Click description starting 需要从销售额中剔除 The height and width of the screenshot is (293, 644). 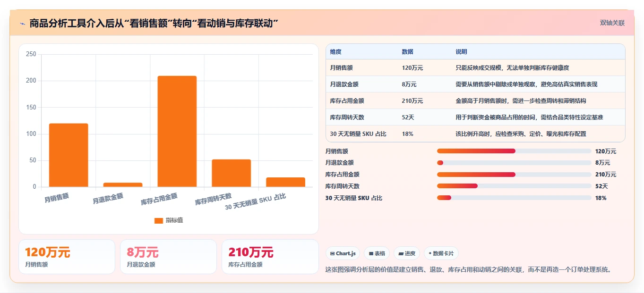click(x=526, y=84)
